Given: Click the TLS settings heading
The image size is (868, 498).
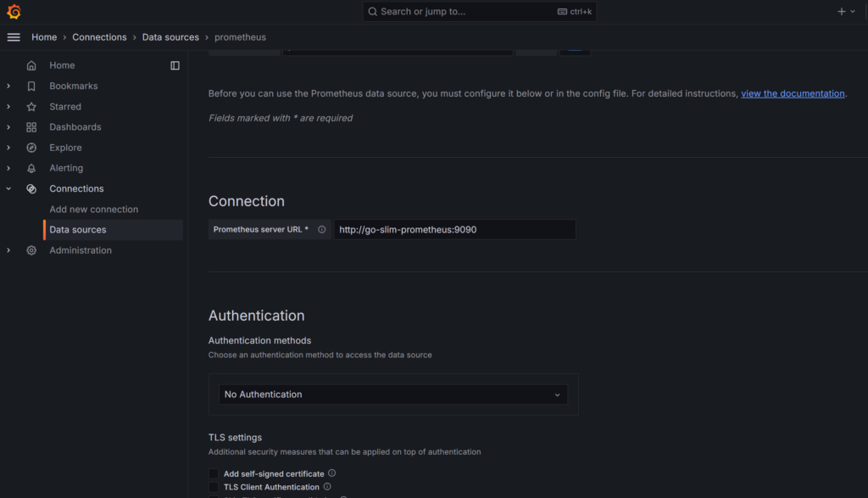Looking at the screenshot, I should coord(236,437).
